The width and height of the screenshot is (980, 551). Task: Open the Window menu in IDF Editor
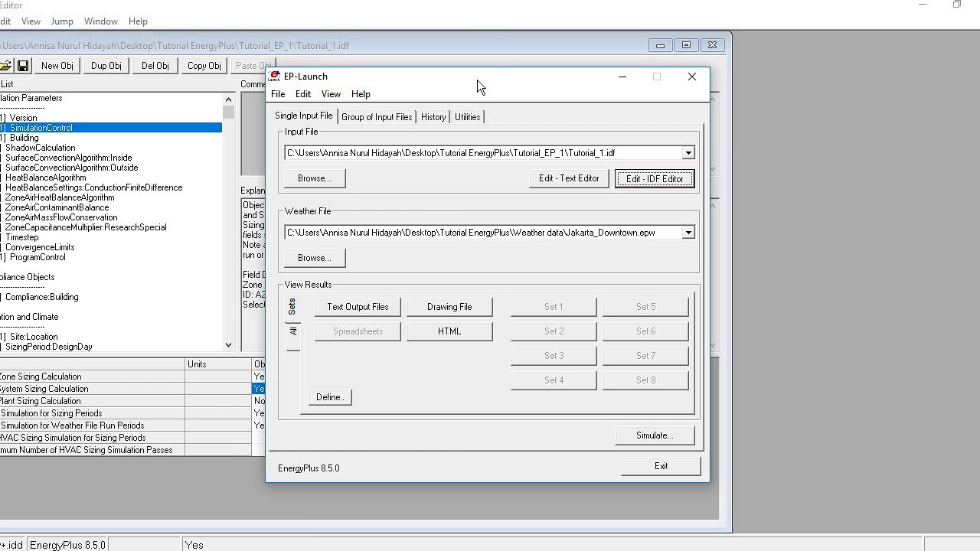(x=101, y=21)
